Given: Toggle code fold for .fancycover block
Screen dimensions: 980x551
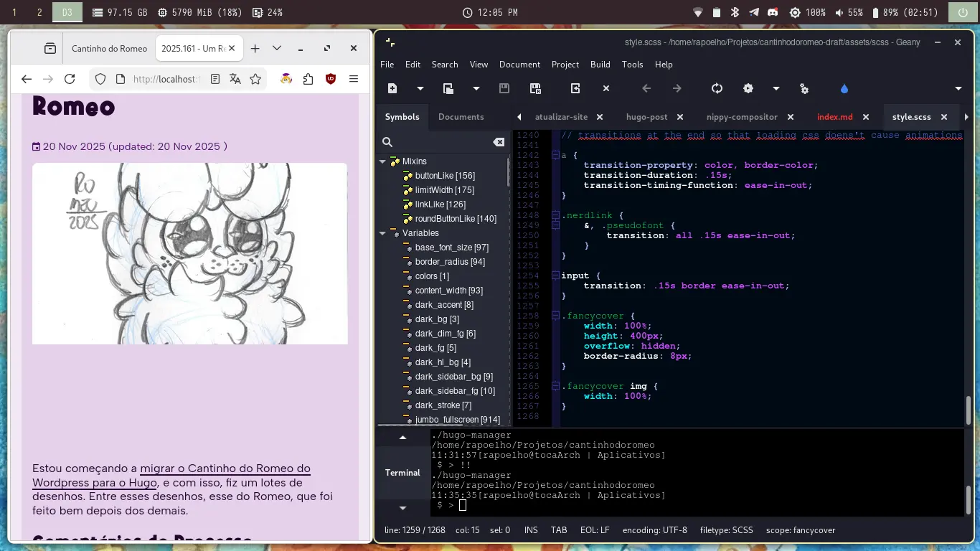Looking at the screenshot, I should click(x=555, y=316).
